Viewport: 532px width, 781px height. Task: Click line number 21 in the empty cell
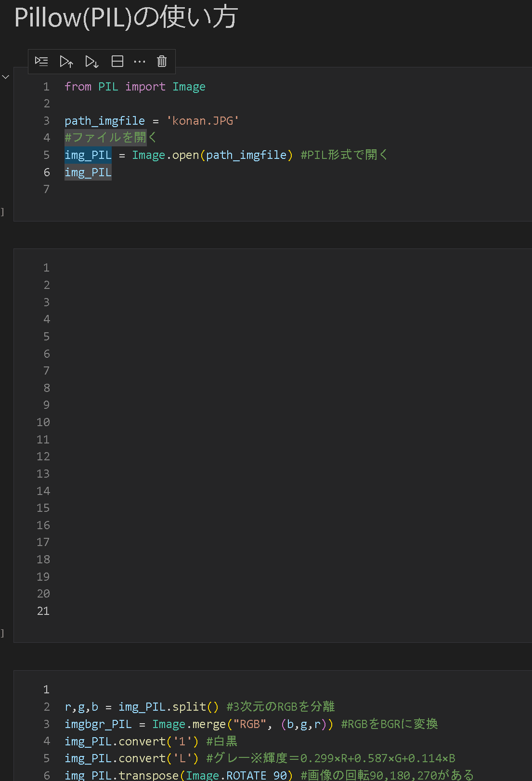pos(43,611)
